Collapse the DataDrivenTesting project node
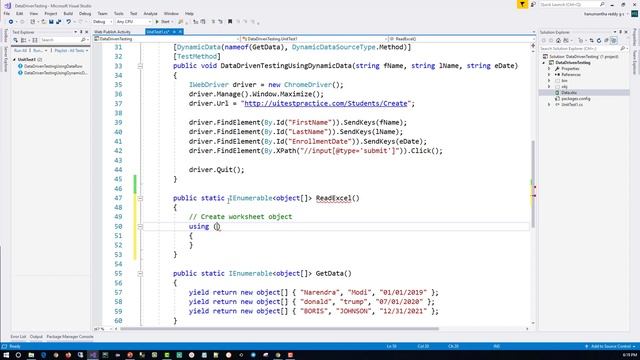The height and width of the screenshot is (360, 640). [x=544, y=63]
